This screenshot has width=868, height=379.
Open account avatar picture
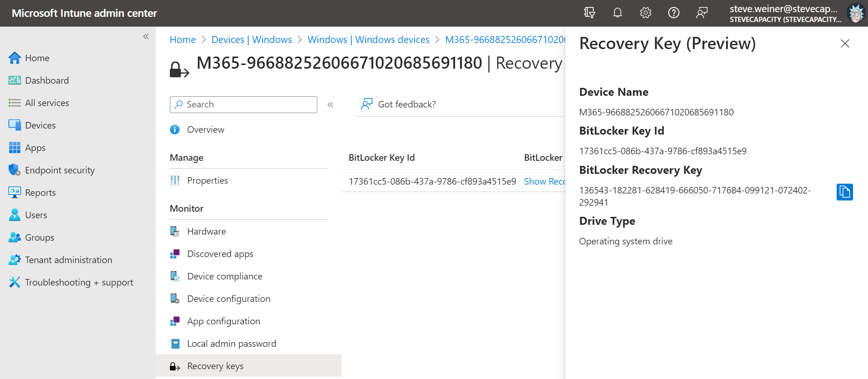pos(856,13)
